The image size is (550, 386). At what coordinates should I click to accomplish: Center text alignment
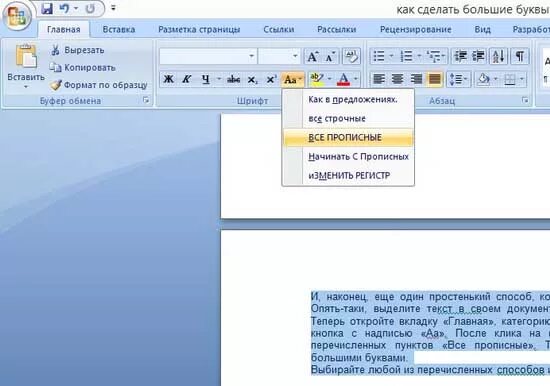(397, 79)
